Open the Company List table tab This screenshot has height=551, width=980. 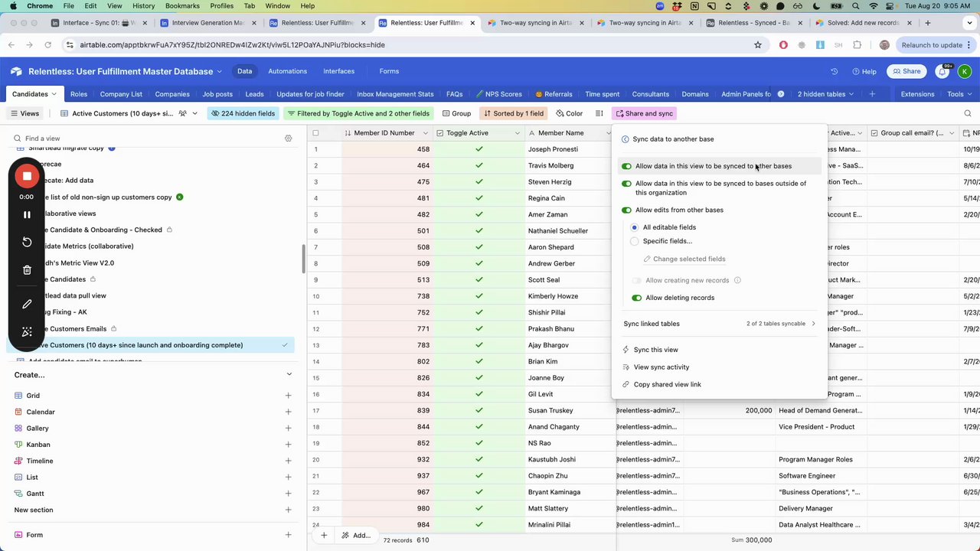click(x=121, y=94)
